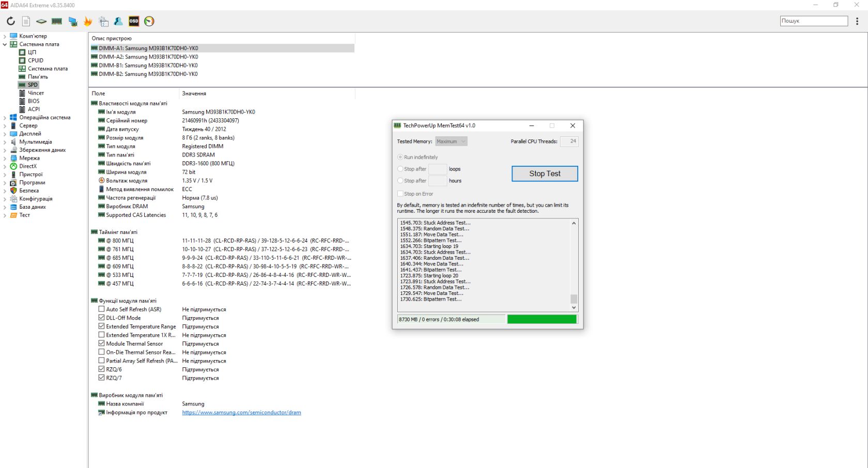
Task: Open the CPU chip toolbar icon
Action: click(41, 21)
